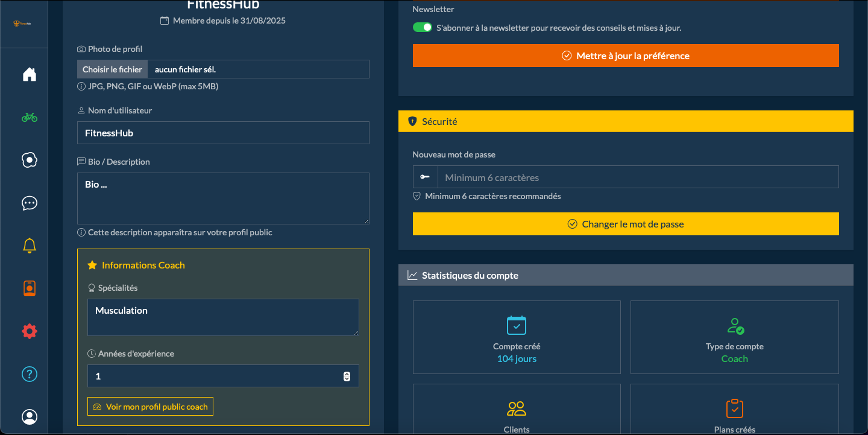The height and width of the screenshot is (435, 868).
Task: Go to Home via house icon
Action: (30, 74)
